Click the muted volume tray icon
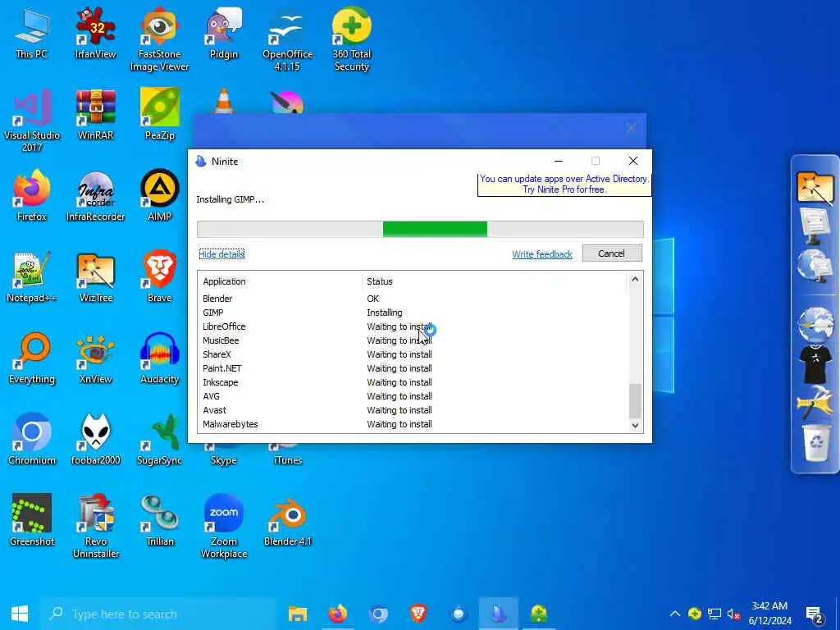The image size is (840, 630). point(734,614)
